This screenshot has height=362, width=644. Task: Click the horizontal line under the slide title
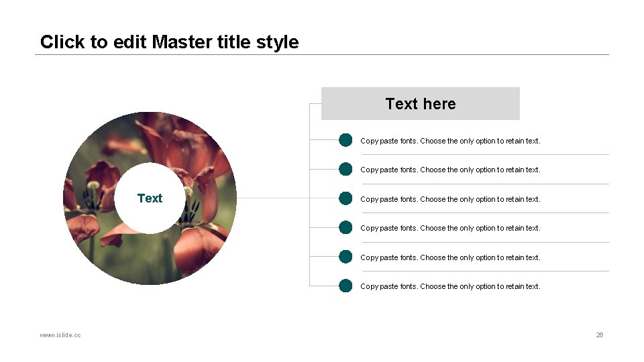click(x=321, y=54)
